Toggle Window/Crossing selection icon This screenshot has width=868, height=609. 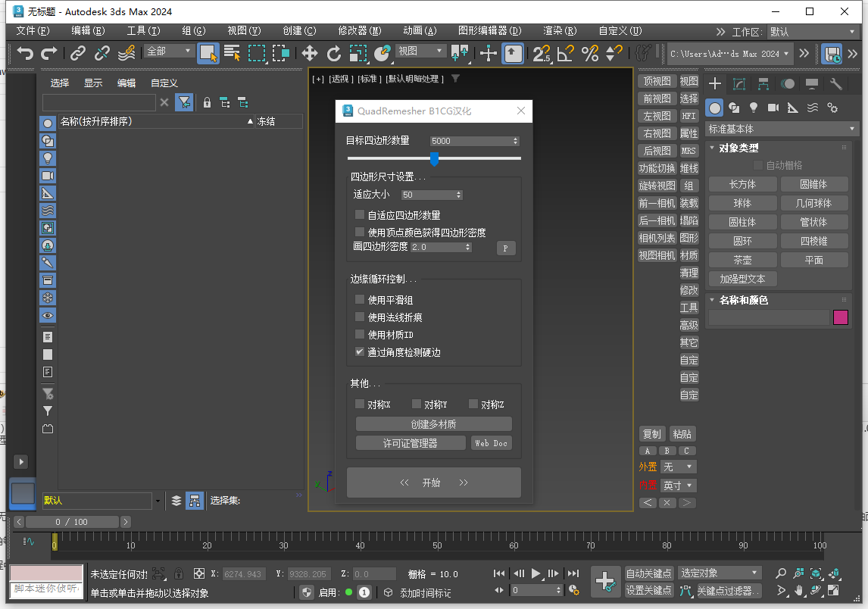tap(281, 54)
